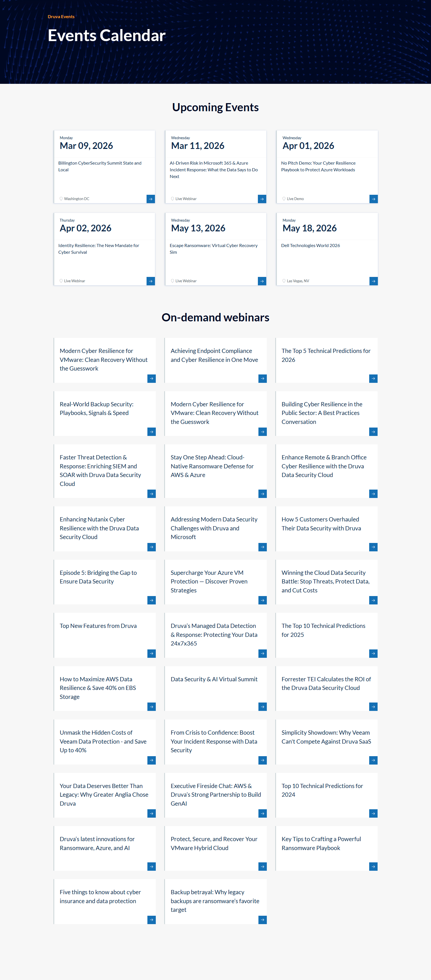Click arrow on From Crisis to Confidence card
Image resolution: width=431 pixels, height=980 pixels.
[262, 760]
